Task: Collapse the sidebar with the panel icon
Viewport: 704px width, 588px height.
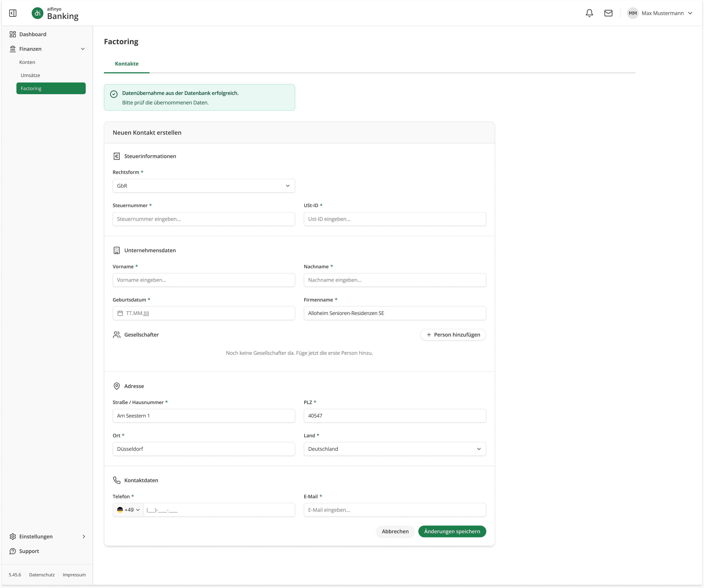Action: [x=13, y=13]
